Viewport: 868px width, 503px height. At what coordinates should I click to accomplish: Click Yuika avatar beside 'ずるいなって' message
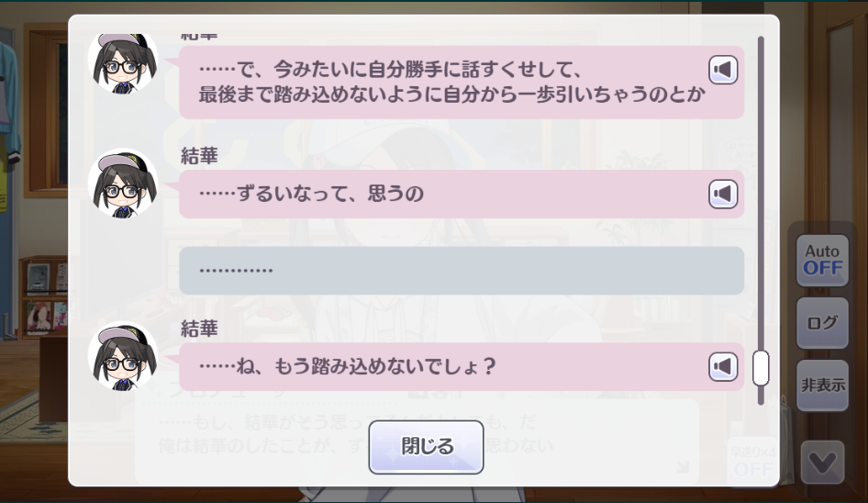tap(123, 184)
